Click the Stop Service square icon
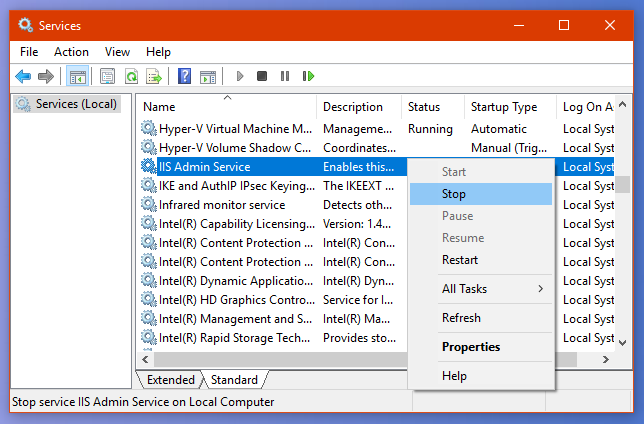Image resolution: width=644 pixels, height=424 pixels. pos(262,76)
